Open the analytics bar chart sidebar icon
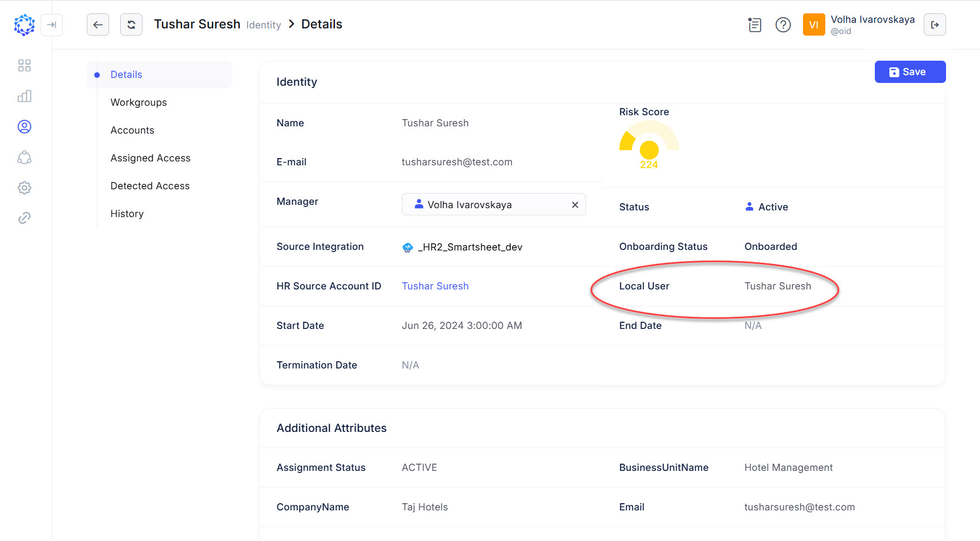Viewport: 980px width, 541px height. 24,96
